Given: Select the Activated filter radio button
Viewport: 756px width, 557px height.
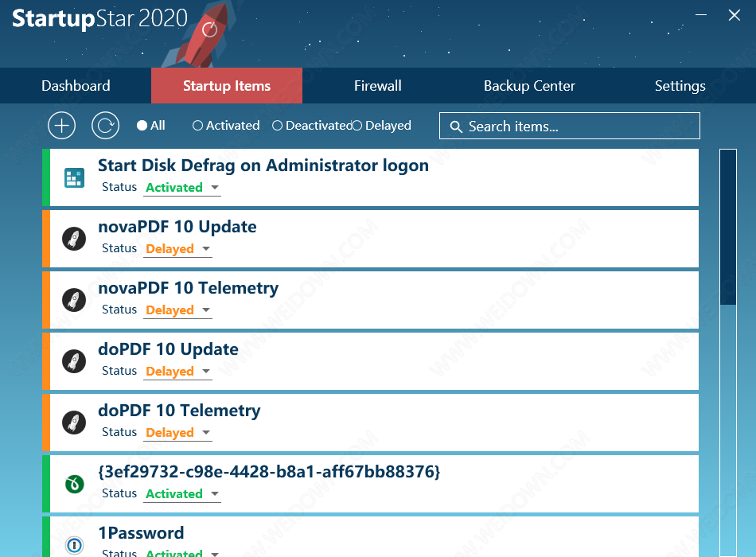Looking at the screenshot, I should pyautogui.click(x=198, y=126).
